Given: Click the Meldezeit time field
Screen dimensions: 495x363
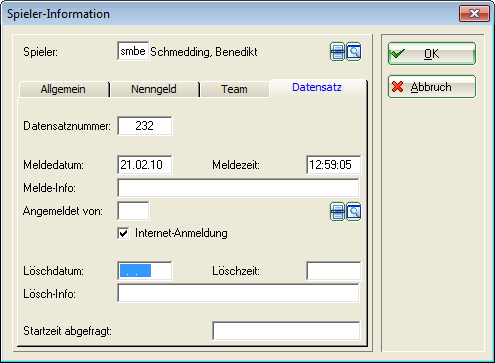Looking at the screenshot, I should point(333,165).
